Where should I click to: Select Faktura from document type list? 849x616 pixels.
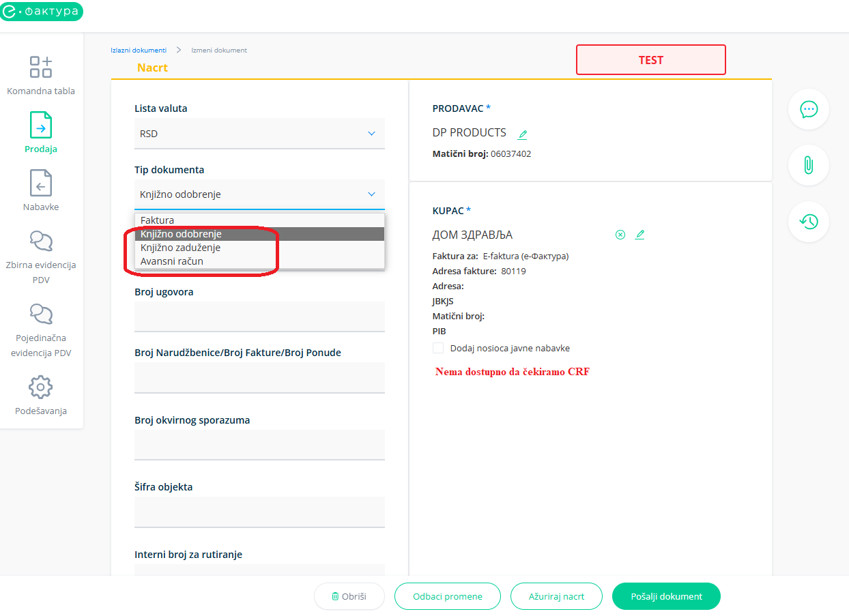tap(158, 220)
